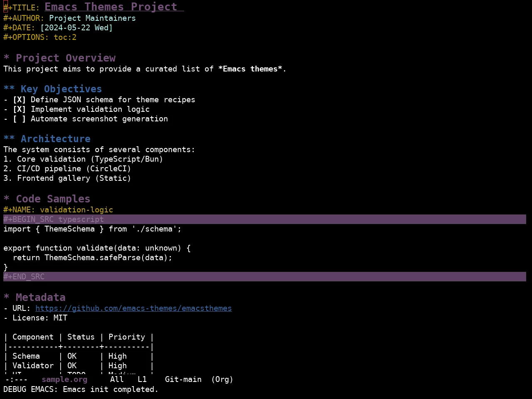Screen dimensions: 532x399
Task: Click the Component table header cell
Action: (x=33, y=337)
